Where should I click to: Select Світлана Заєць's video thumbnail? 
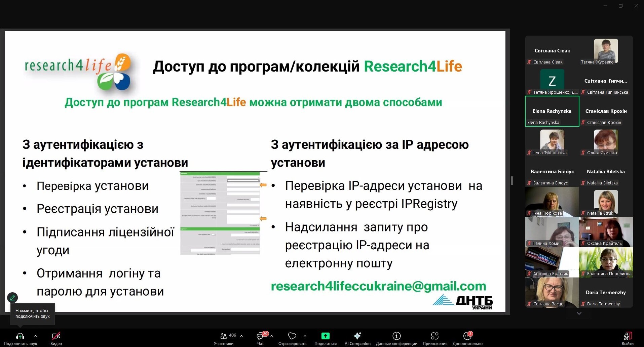click(x=552, y=293)
